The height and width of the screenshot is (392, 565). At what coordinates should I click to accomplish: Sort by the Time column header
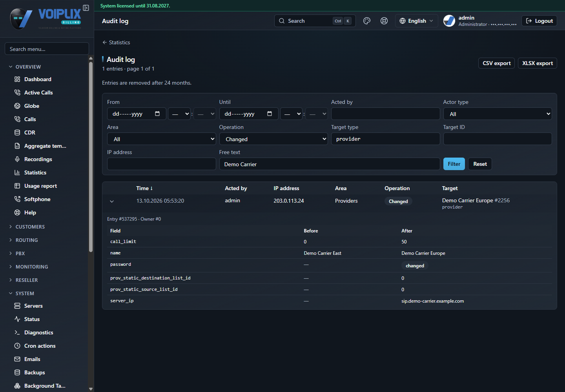pyautogui.click(x=144, y=188)
